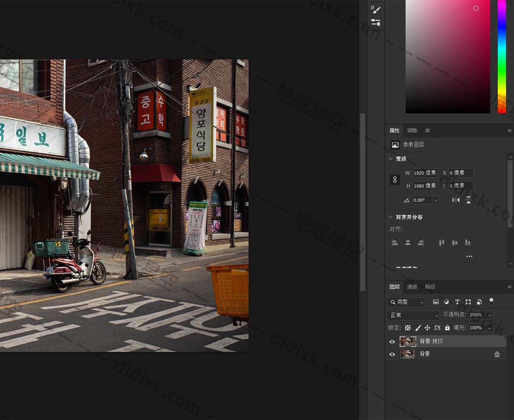Align left edges icon

coord(395,243)
